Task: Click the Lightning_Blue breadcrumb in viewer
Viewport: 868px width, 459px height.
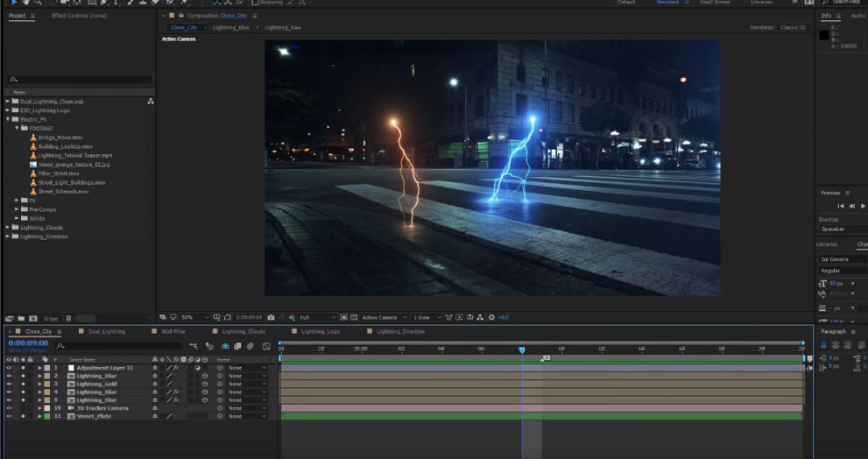Action: click(231, 27)
